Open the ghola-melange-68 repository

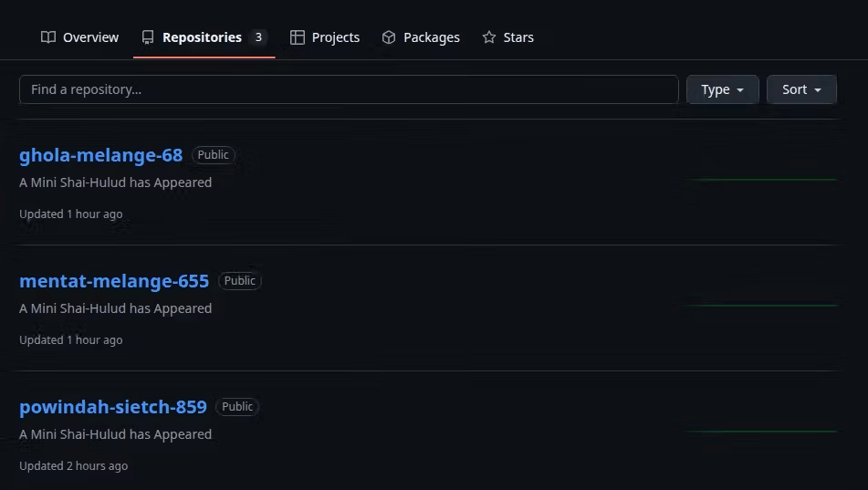coord(100,155)
